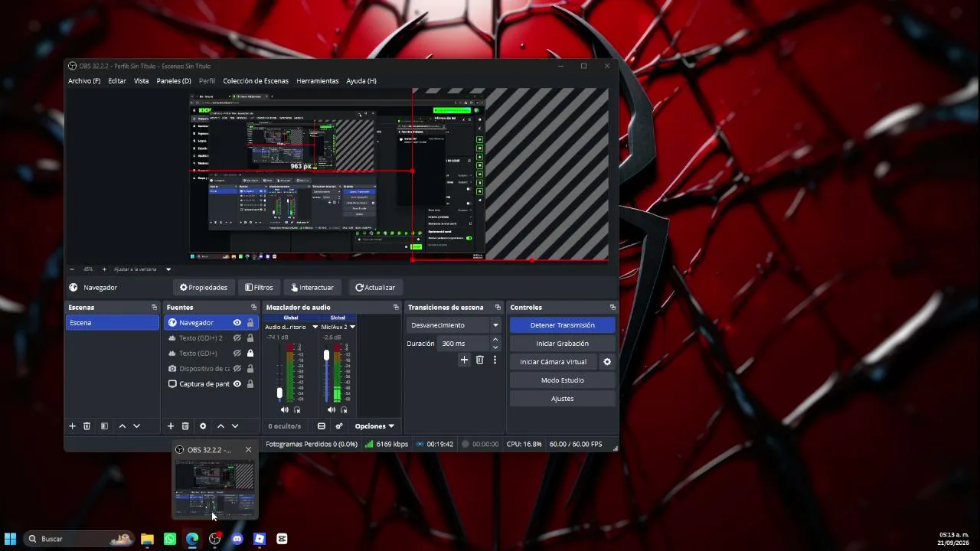Image resolution: width=980 pixels, height=551 pixels.
Task: Lock the Captura de pantalla source
Action: [x=250, y=384]
